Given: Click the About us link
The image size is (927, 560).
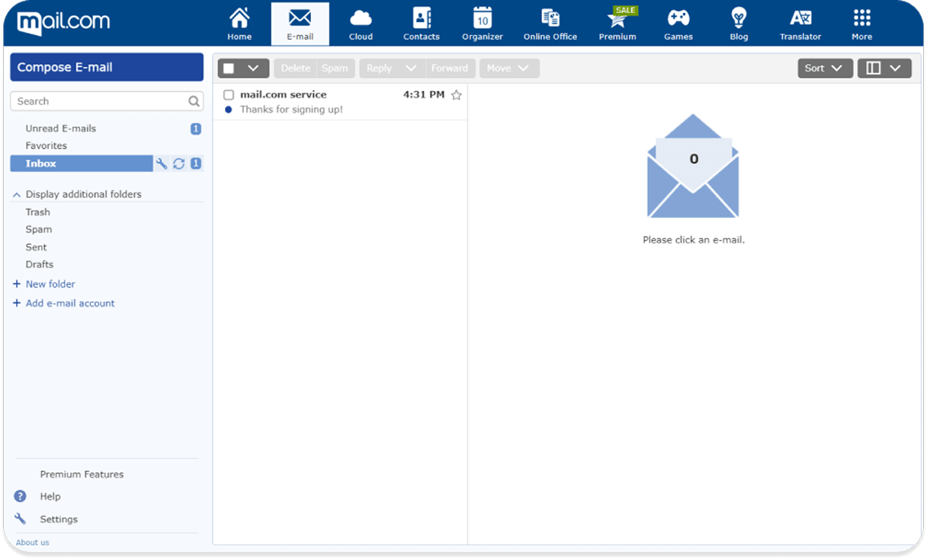Looking at the screenshot, I should (33, 542).
